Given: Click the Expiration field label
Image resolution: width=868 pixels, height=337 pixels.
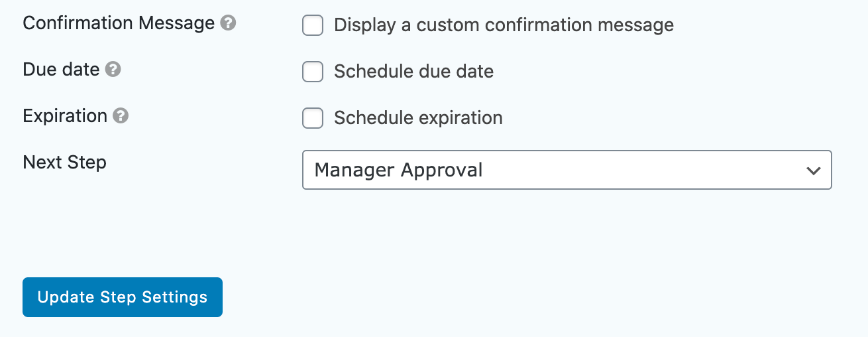Looking at the screenshot, I should [x=65, y=116].
